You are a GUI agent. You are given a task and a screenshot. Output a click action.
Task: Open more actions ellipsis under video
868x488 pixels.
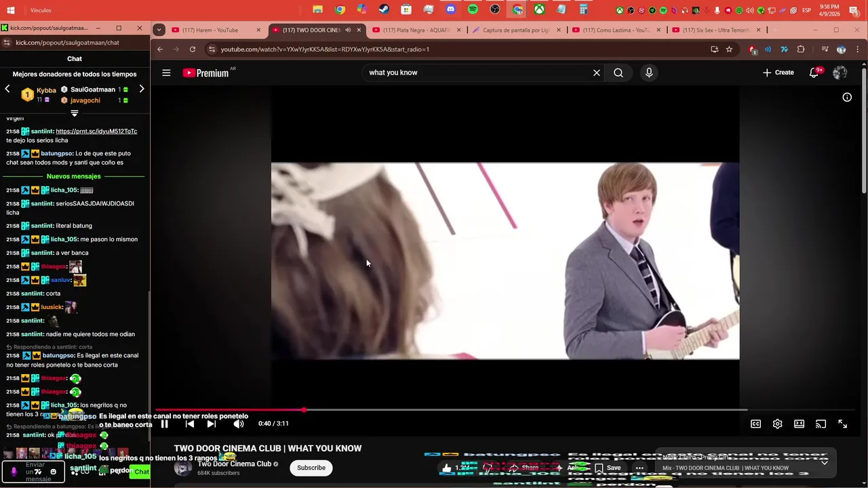coord(639,468)
